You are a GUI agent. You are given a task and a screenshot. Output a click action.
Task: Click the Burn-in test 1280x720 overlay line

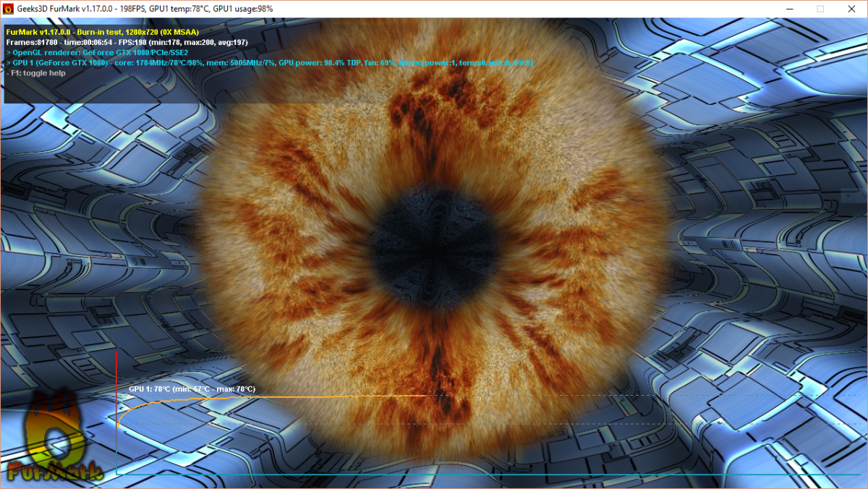click(102, 32)
